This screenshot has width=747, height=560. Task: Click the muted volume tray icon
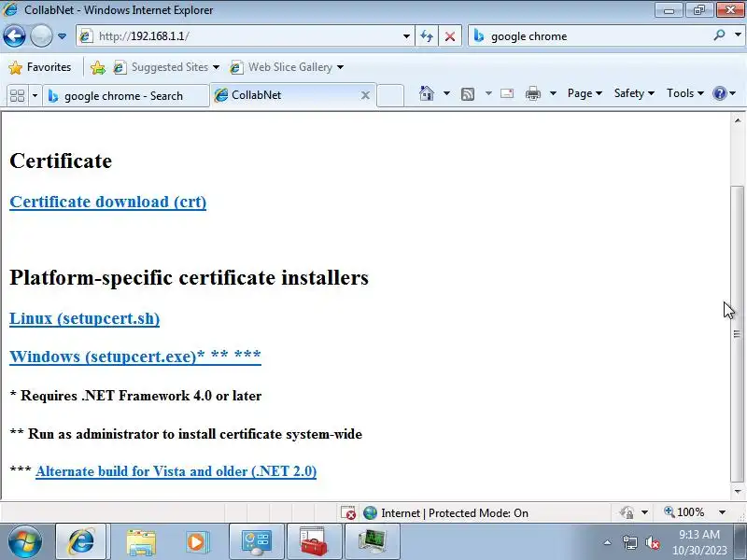(x=652, y=542)
